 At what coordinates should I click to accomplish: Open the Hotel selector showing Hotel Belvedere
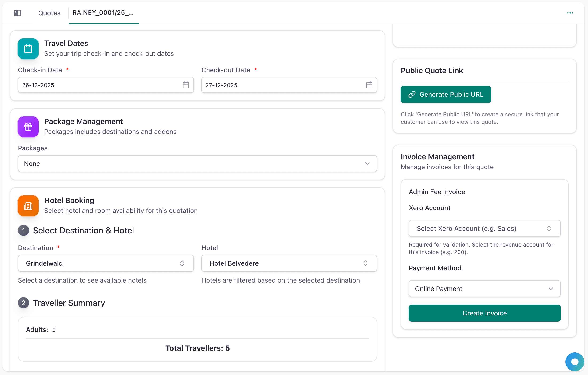coord(289,263)
